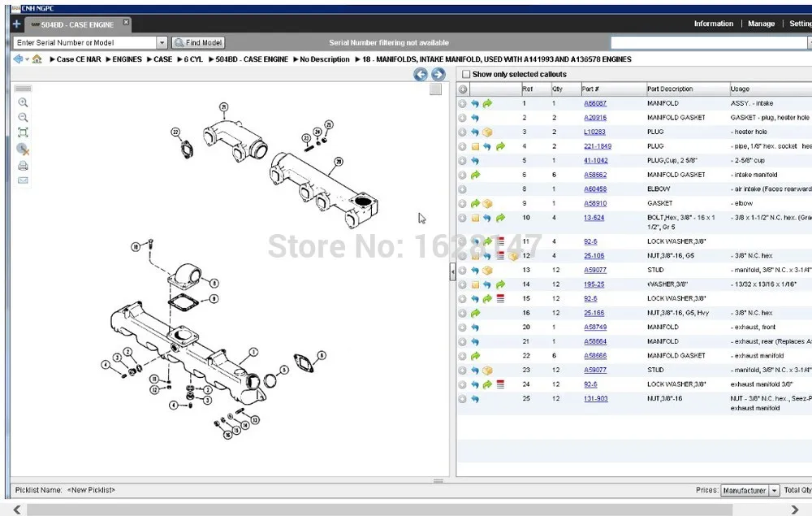
Task: Click the collapse handle between diagram and table
Action: [x=452, y=271]
